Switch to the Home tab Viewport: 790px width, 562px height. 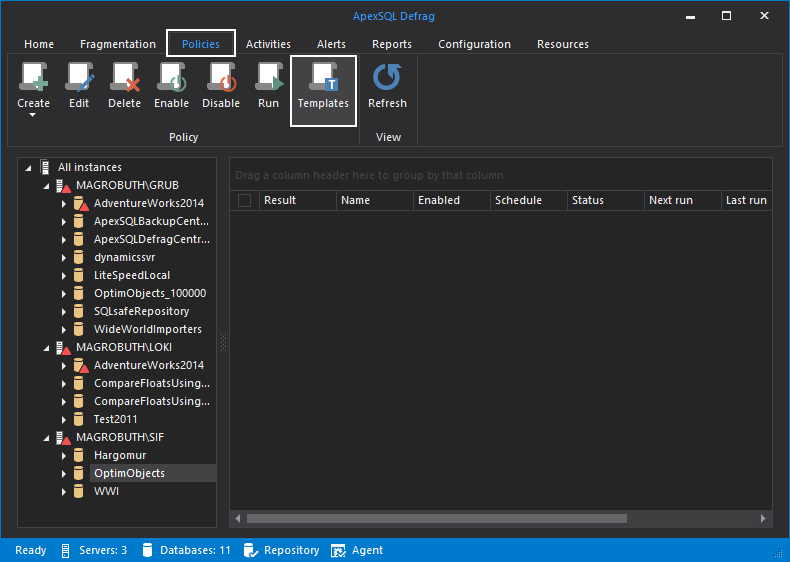(x=39, y=44)
